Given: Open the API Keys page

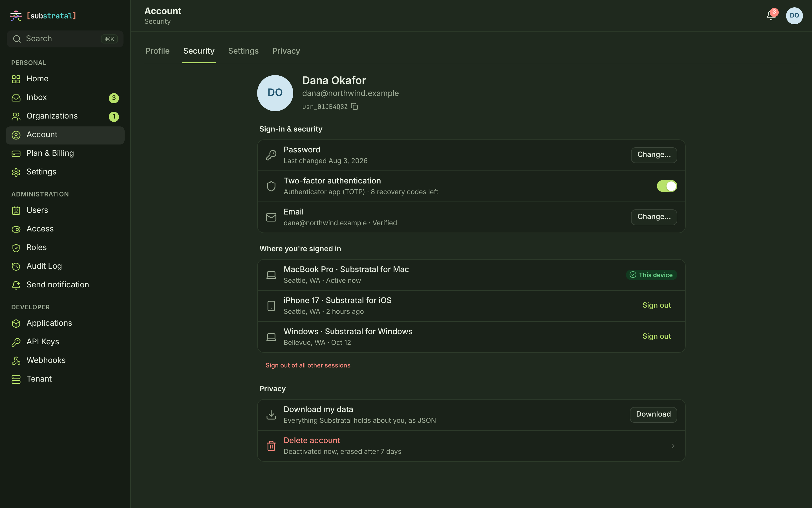Looking at the screenshot, I should [65, 342].
